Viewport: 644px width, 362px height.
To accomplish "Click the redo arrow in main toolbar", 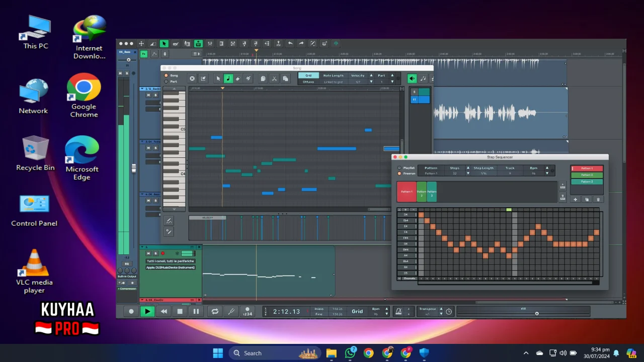I will [x=301, y=44].
